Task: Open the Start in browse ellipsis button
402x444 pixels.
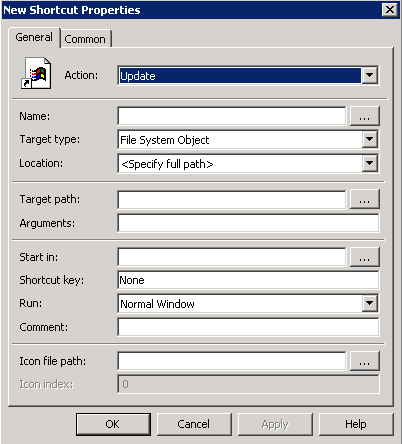Action: point(364,257)
